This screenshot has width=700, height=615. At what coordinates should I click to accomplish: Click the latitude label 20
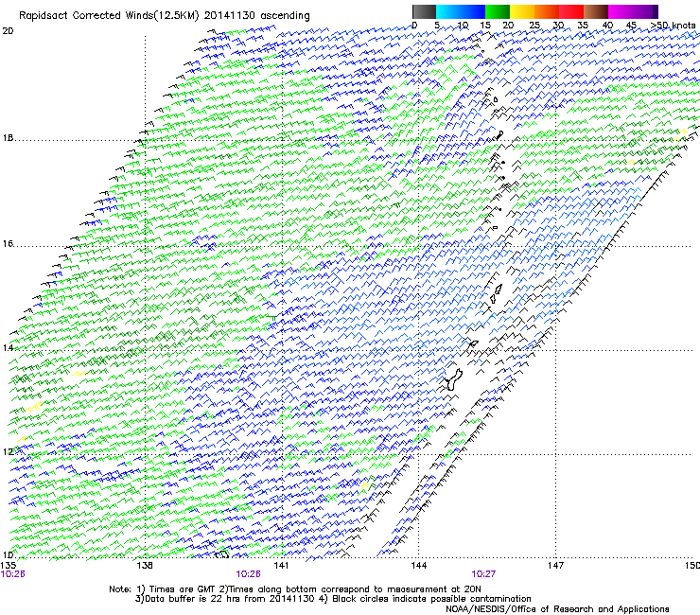pos(8,31)
